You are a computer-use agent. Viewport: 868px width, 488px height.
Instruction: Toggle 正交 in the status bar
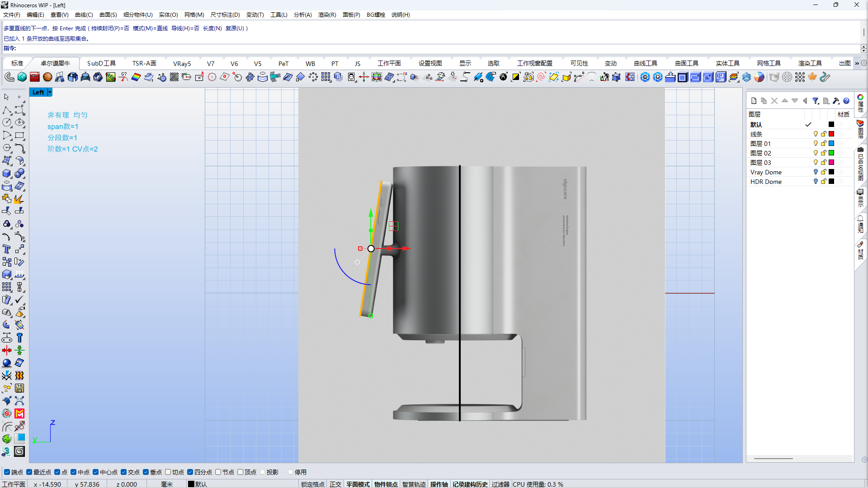(x=335, y=484)
